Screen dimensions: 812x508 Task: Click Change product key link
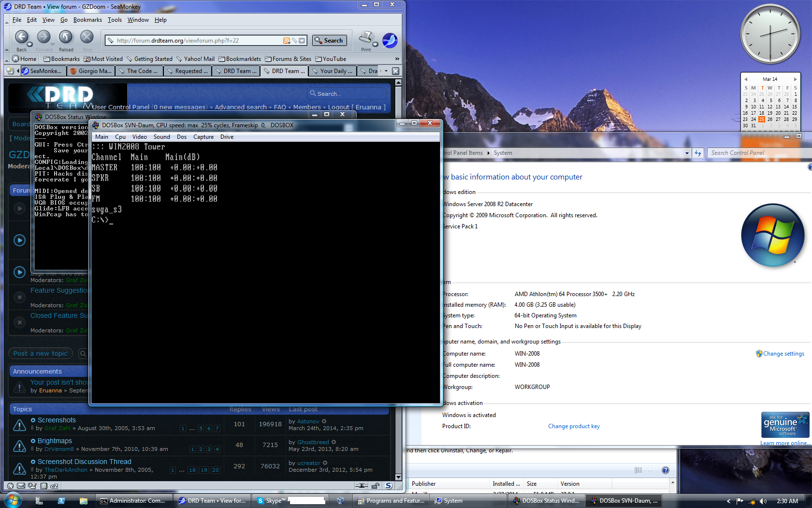574,426
